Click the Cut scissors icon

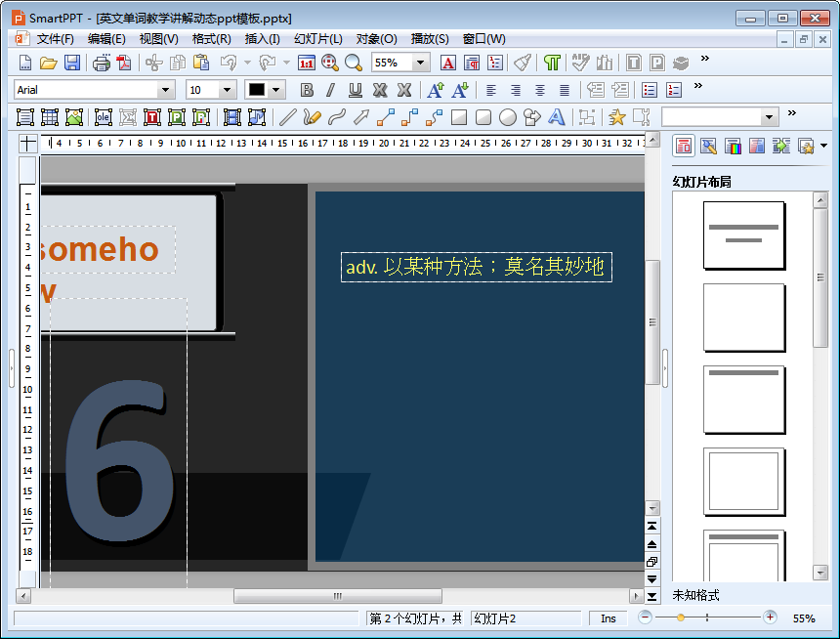click(x=153, y=63)
